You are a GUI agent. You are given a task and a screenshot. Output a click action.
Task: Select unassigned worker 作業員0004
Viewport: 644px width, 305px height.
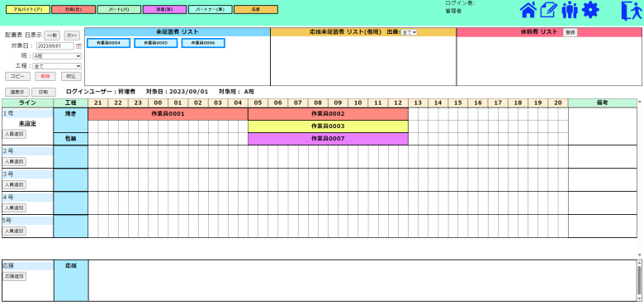tap(108, 43)
